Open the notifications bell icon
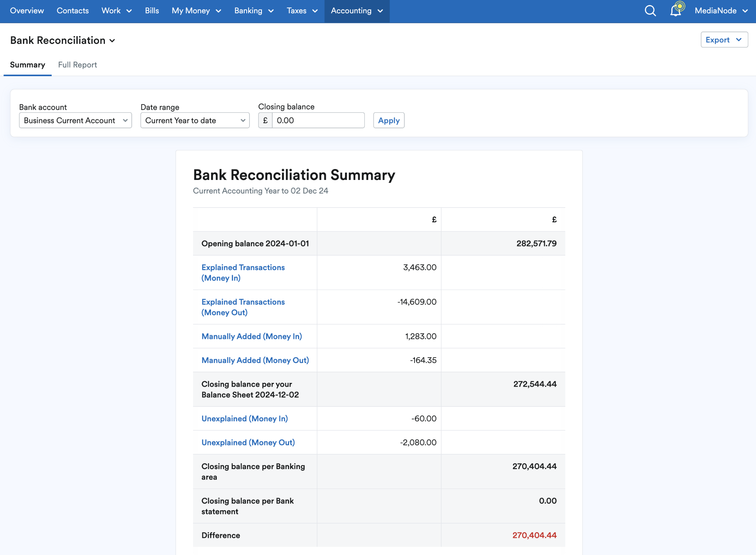 coord(676,11)
